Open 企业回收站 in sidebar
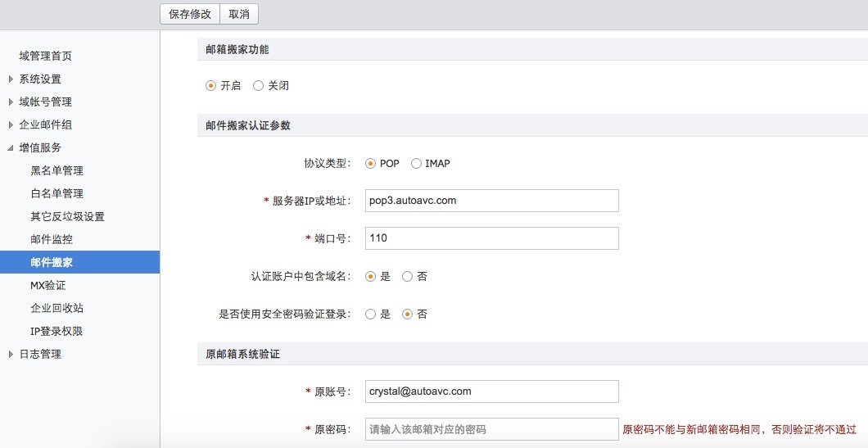868x448 pixels. tap(57, 309)
